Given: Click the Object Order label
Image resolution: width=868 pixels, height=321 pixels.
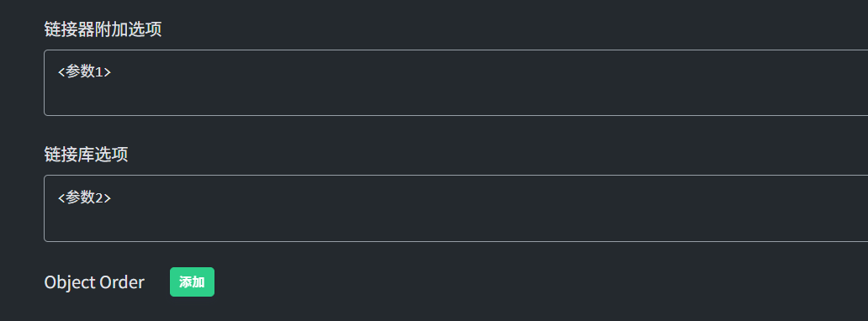Looking at the screenshot, I should point(94,282).
